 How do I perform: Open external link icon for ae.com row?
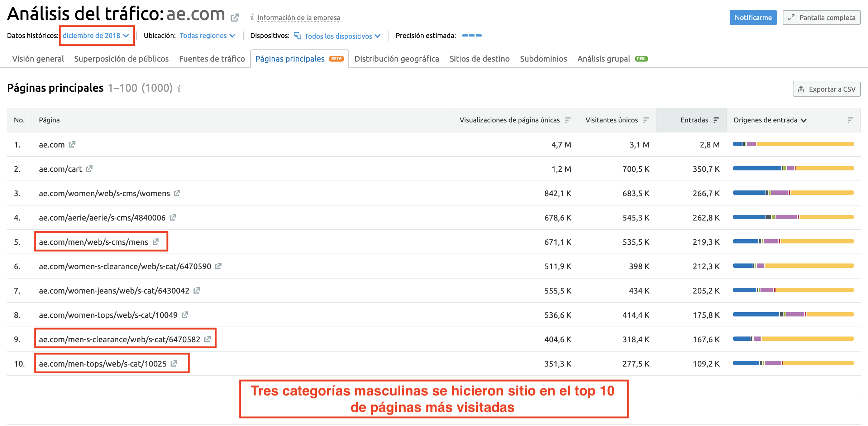click(x=72, y=144)
